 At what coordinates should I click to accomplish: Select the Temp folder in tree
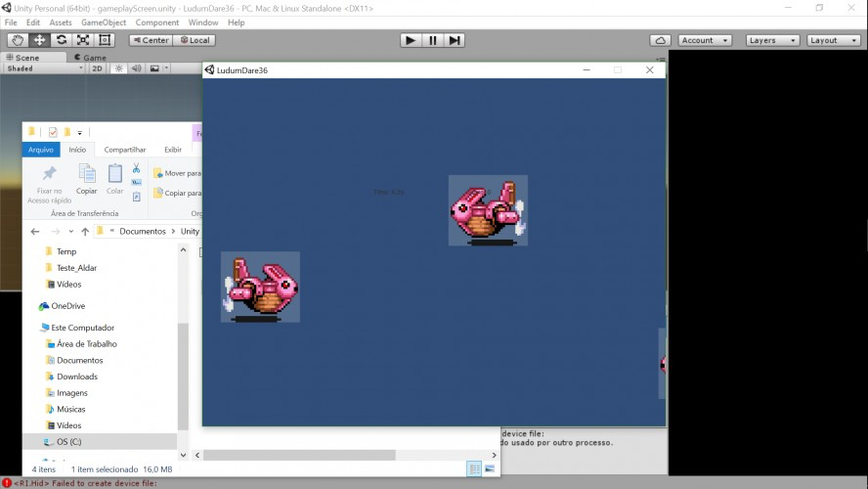tap(65, 251)
